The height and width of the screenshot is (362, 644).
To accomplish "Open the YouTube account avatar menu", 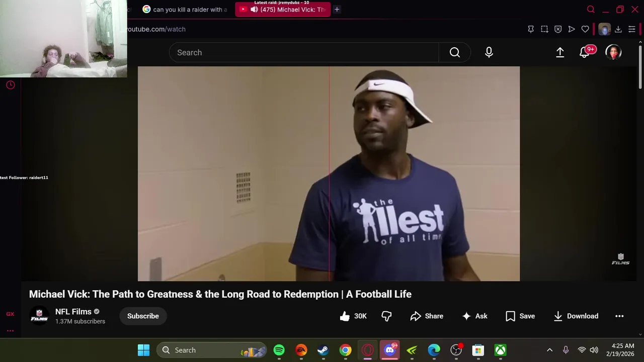I will (613, 52).
